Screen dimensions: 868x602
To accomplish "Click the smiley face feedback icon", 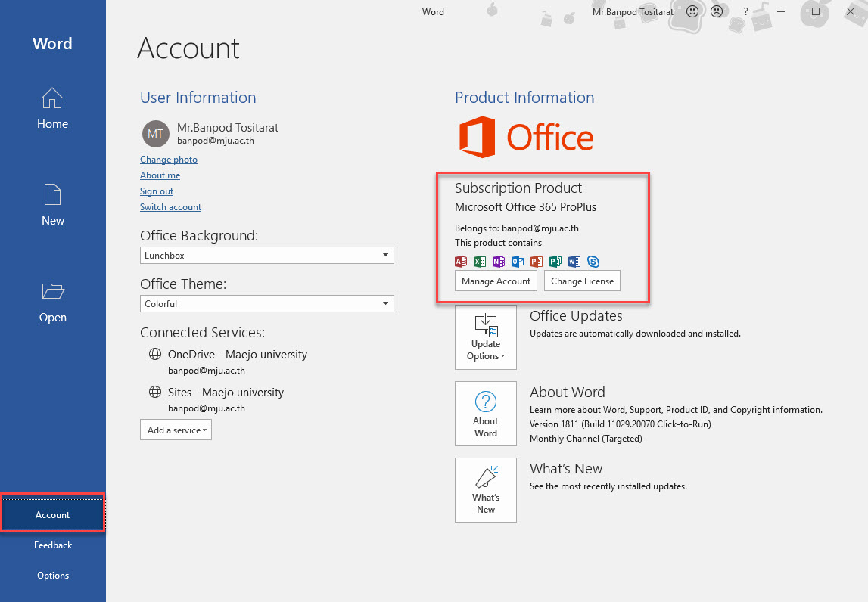I will point(692,12).
